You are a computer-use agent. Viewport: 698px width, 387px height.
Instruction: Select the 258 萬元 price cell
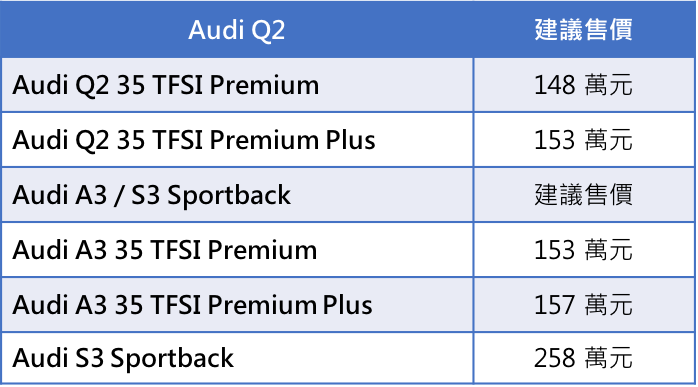pos(584,358)
